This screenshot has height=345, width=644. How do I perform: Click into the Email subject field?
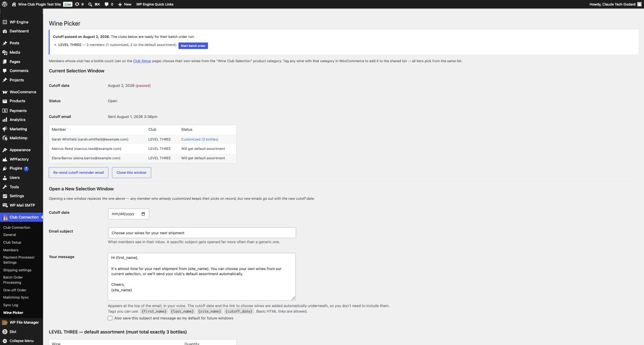[202, 233]
